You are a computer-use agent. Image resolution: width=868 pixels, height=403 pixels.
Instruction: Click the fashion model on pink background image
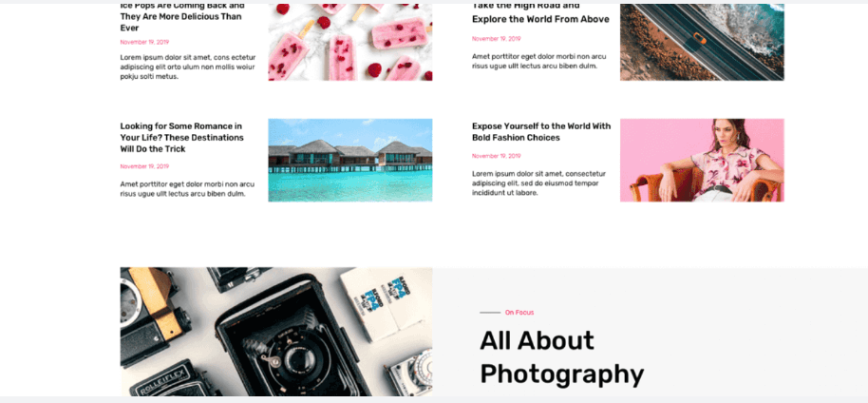(702, 161)
